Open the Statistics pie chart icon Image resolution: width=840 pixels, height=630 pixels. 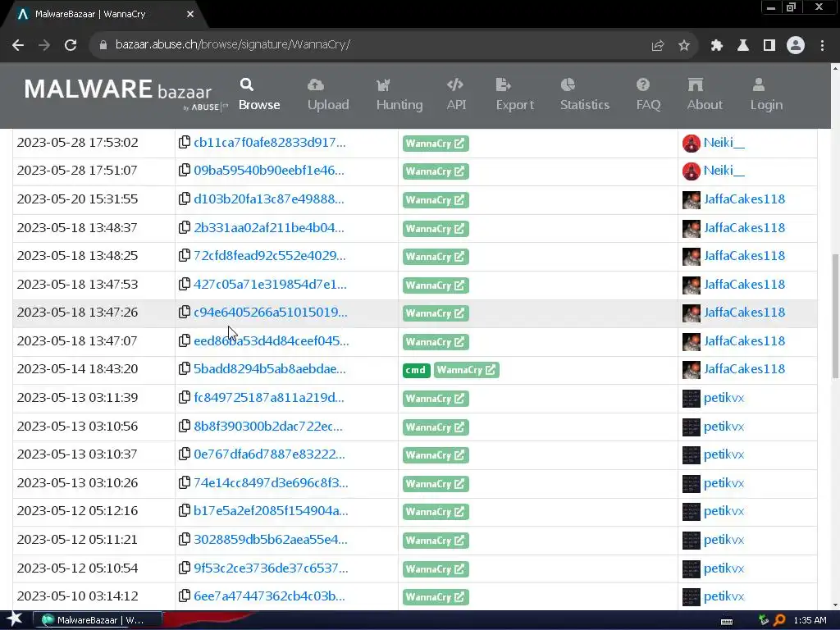(x=568, y=84)
